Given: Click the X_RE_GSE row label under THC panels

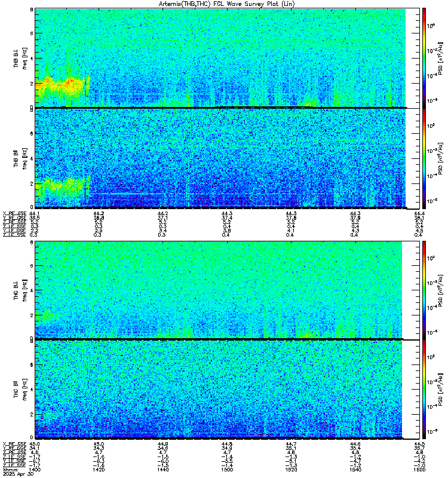Looking at the screenshot, I should [14, 444].
